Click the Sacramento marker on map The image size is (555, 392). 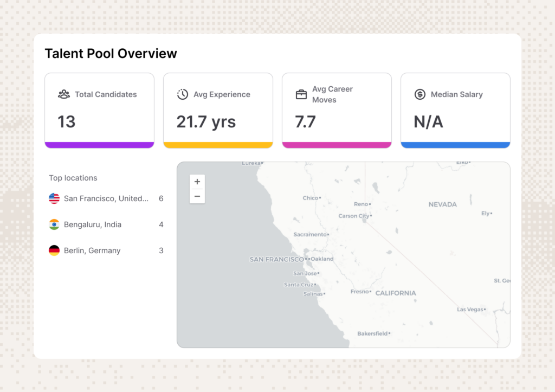328,234
